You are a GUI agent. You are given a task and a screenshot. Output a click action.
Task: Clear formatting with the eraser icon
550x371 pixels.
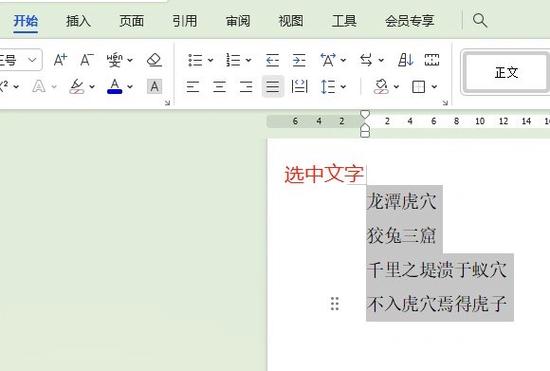154,60
